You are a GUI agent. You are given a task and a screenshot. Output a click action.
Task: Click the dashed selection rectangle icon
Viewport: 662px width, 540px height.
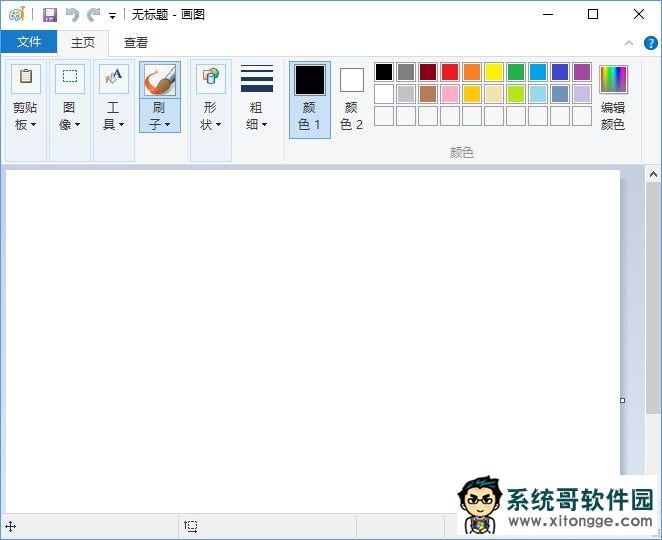point(70,78)
